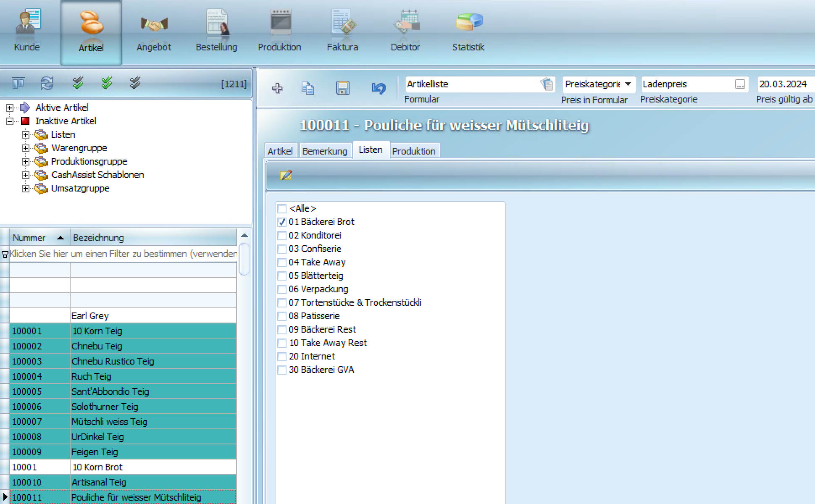The image size is (815, 504).
Task: Select the Aktive Artikel arrow icon
Action: [25, 108]
